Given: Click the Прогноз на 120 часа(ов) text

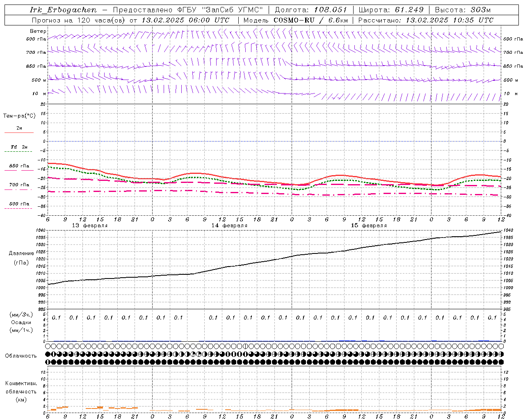Looking at the screenshot, I should [79, 20].
